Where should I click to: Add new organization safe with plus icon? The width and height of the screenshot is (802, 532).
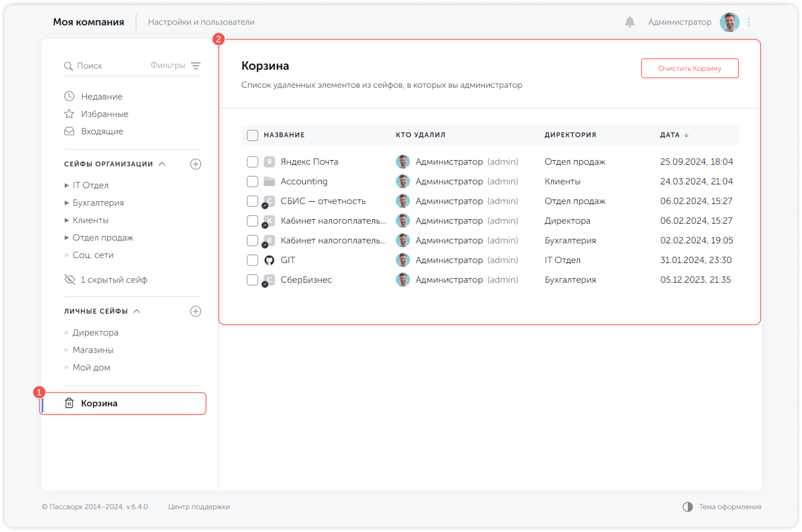(196, 164)
